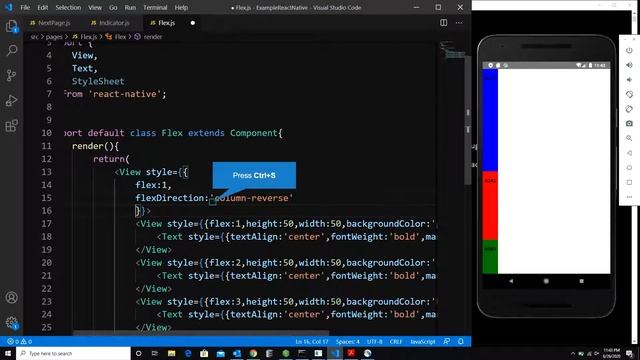
Task: Click the horizontal scrollbar under code
Action: 201,333
